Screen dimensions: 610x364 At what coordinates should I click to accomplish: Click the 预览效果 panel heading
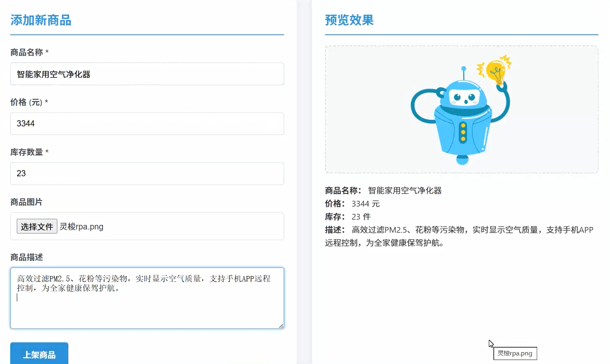349,20
